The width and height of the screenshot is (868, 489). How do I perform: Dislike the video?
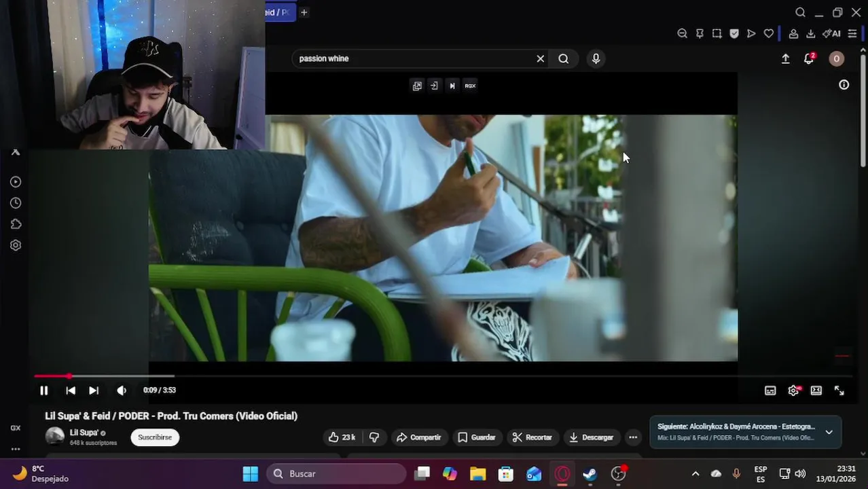point(374,437)
